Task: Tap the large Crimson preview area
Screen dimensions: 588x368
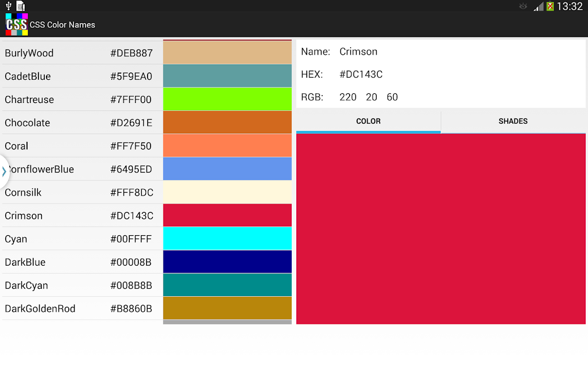Action: [x=441, y=229]
